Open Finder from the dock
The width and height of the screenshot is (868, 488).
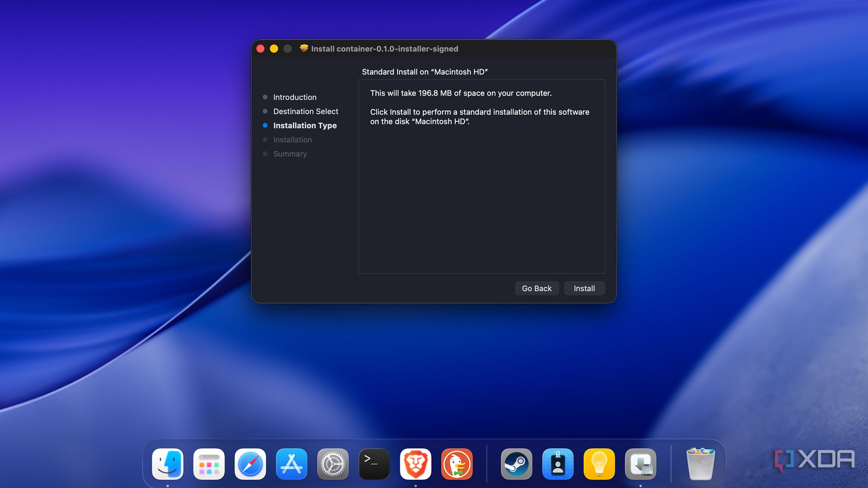tap(168, 464)
